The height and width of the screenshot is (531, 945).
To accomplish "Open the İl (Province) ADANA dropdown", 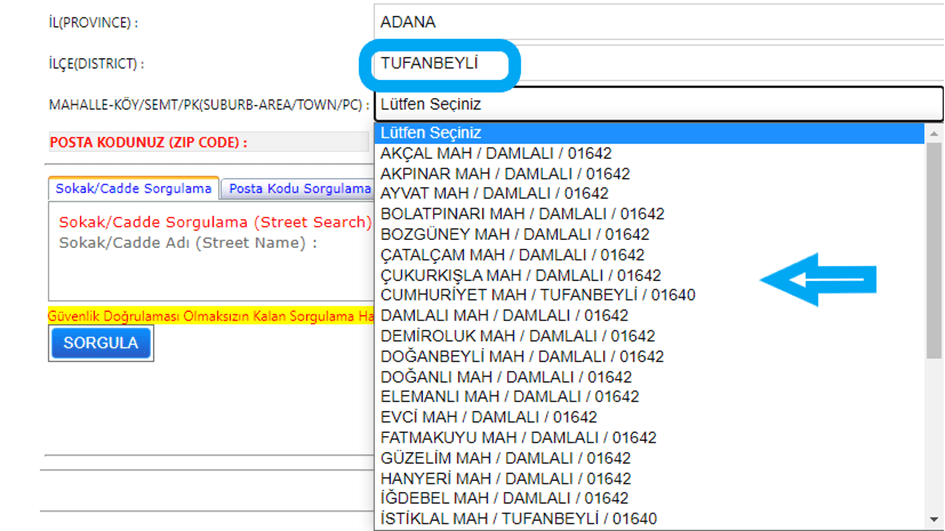I will (x=655, y=22).
